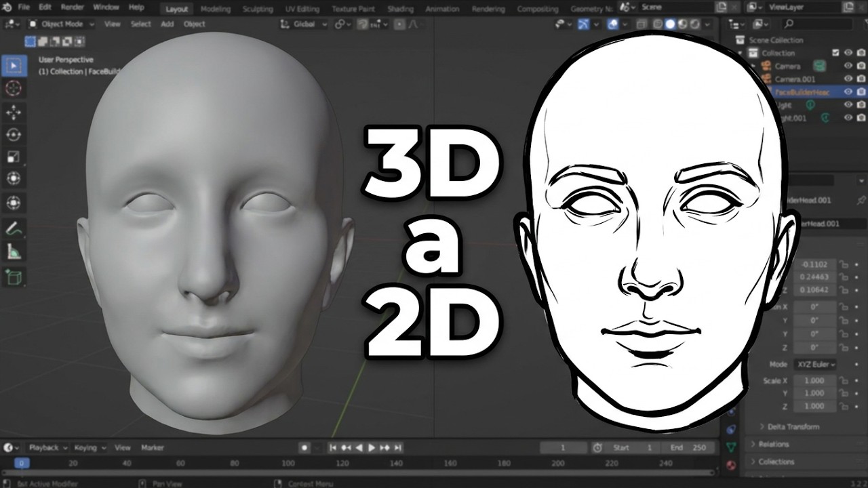The height and width of the screenshot is (488, 868).
Task: Toggle the auto keying record button
Action: click(305, 447)
